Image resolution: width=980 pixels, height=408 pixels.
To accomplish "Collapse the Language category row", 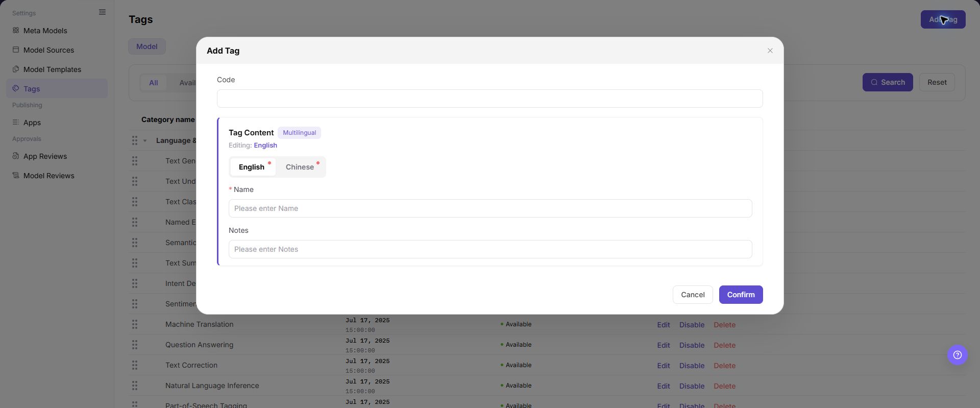I will point(145,141).
